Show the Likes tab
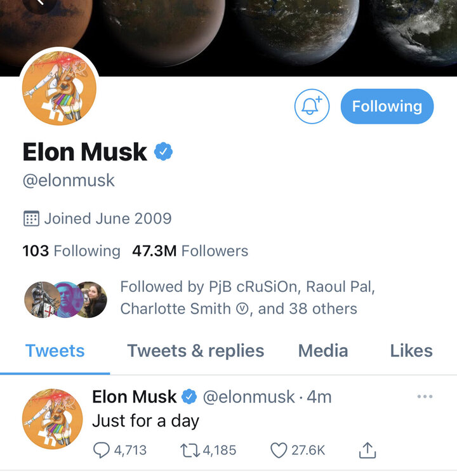 click(x=411, y=351)
